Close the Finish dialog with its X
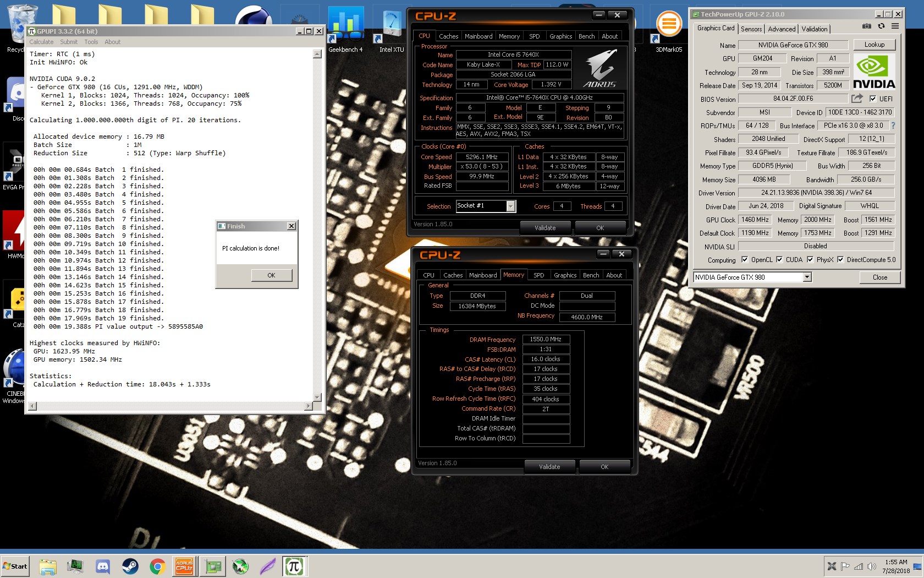The height and width of the screenshot is (578, 924). [291, 226]
